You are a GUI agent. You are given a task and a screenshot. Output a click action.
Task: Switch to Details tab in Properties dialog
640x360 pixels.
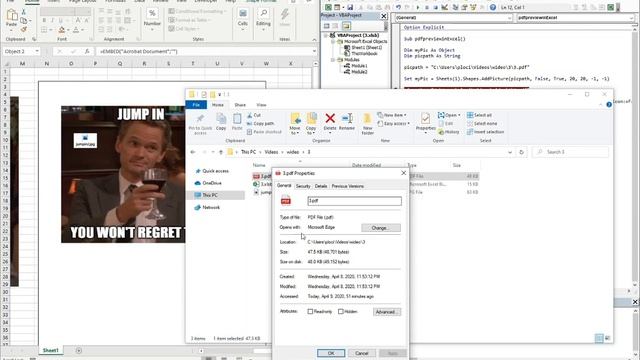point(321,186)
